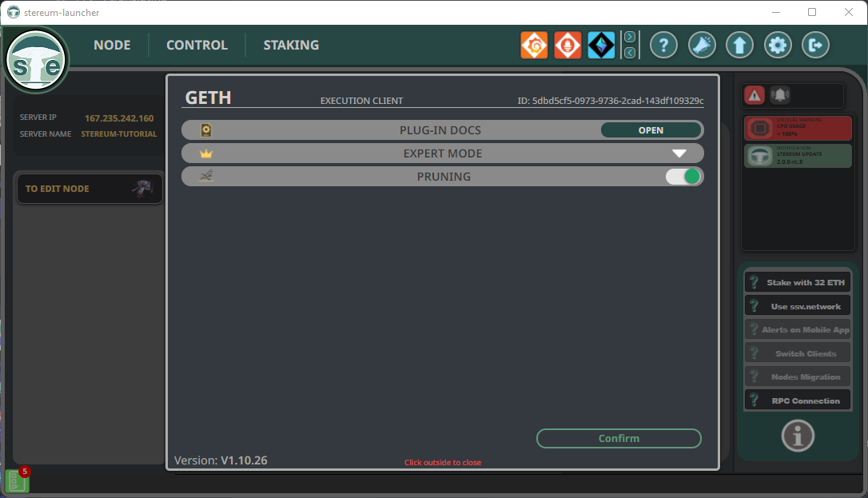Maximize the stereum-launcher window
The width and height of the screenshot is (868, 498).
pos(812,12)
